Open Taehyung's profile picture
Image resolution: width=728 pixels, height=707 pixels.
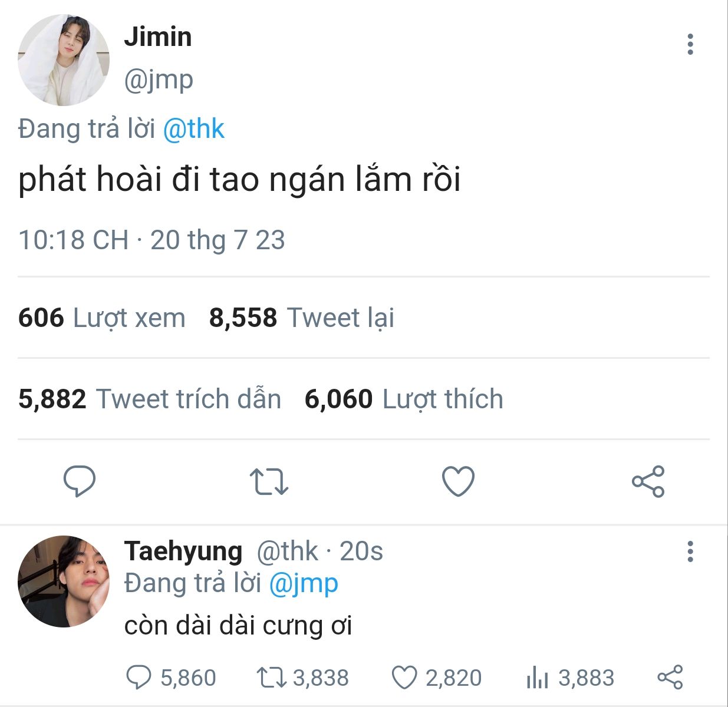point(64,582)
